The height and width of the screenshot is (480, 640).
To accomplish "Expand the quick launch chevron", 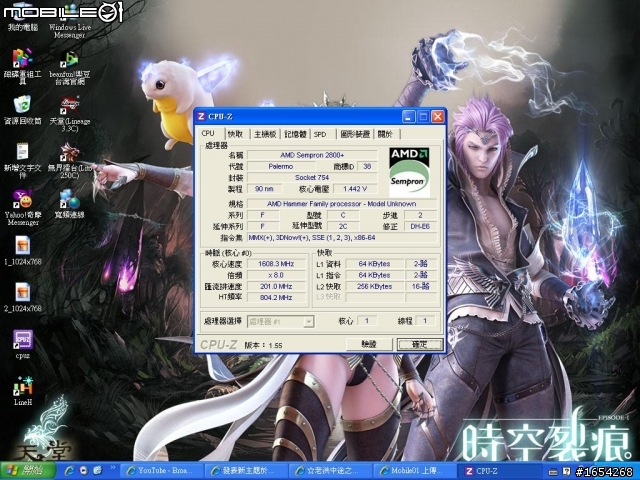I will click(x=112, y=468).
